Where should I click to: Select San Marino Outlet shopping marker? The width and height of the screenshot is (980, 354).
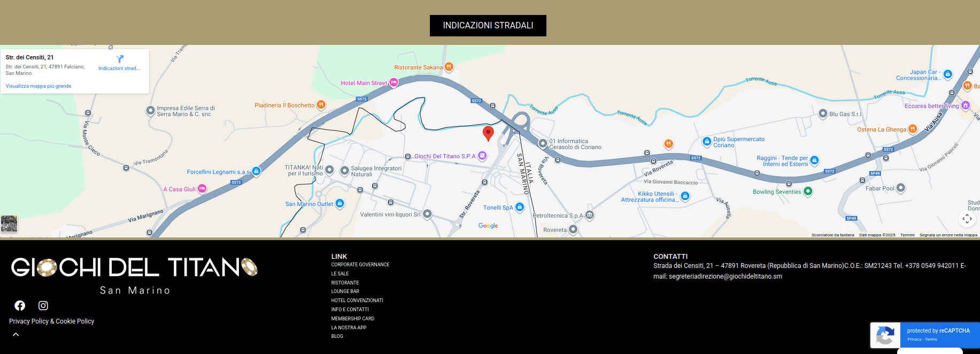click(339, 204)
